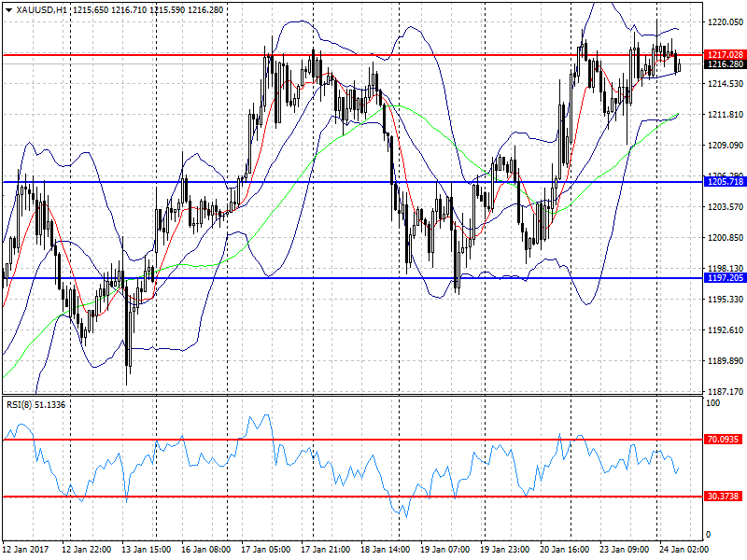This screenshot has width=747, height=560.
Task: Select the red 1217.028 price level label
Action: pyautogui.click(x=726, y=55)
